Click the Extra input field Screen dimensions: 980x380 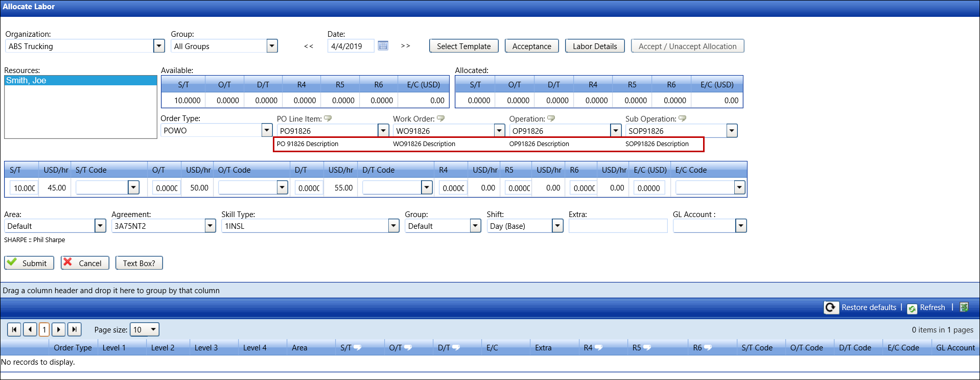(618, 226)
